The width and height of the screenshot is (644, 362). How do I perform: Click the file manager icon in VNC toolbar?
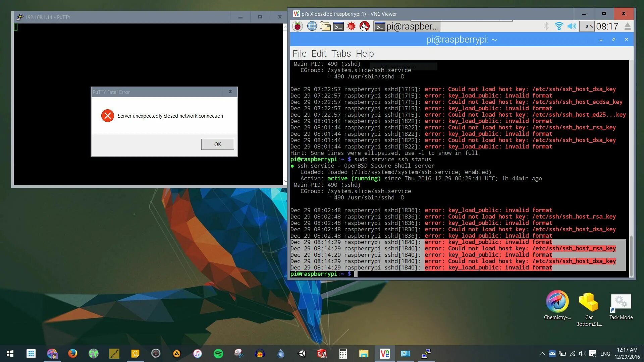tap(325, 26)
